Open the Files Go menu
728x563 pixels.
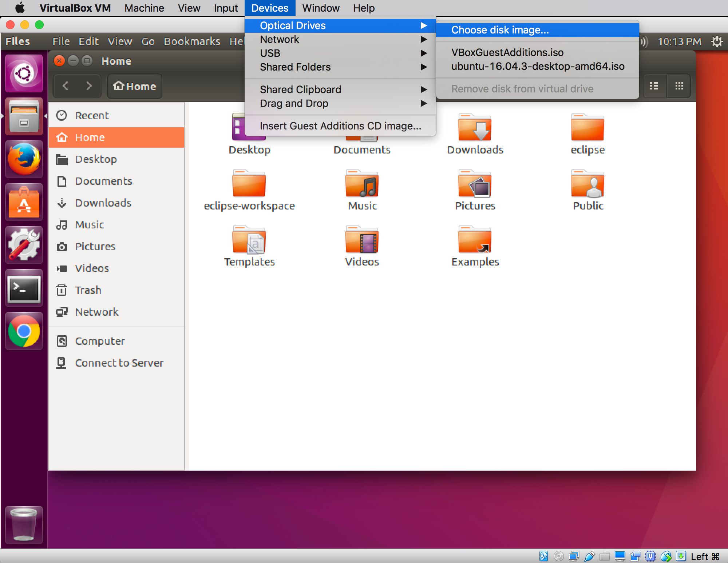(x=148, y=41)
